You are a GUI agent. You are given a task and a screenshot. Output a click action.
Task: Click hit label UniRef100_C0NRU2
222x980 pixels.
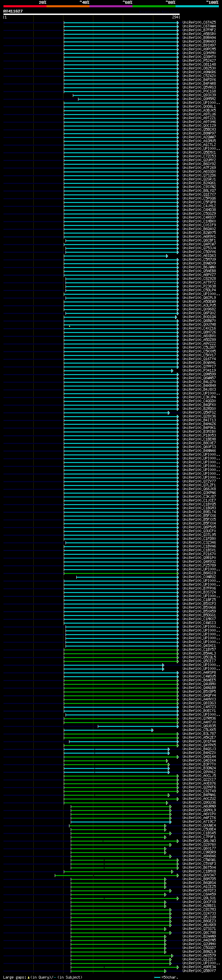tap(199, 577)
